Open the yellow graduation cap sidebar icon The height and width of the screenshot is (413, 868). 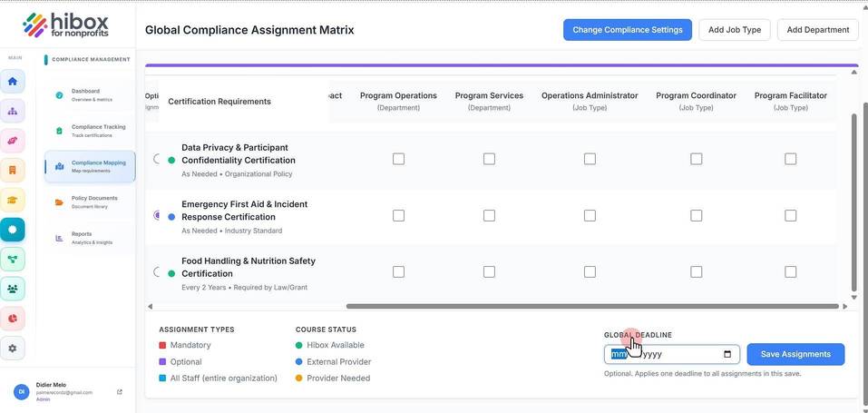(12, 200)
